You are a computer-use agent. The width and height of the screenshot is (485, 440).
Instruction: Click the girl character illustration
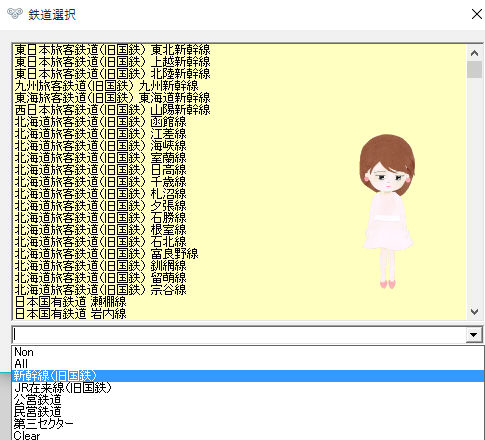pos(387,211)
